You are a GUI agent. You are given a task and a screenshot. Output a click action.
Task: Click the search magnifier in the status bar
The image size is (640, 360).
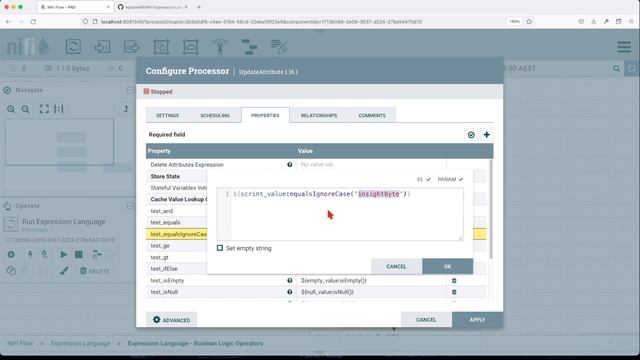616,69
